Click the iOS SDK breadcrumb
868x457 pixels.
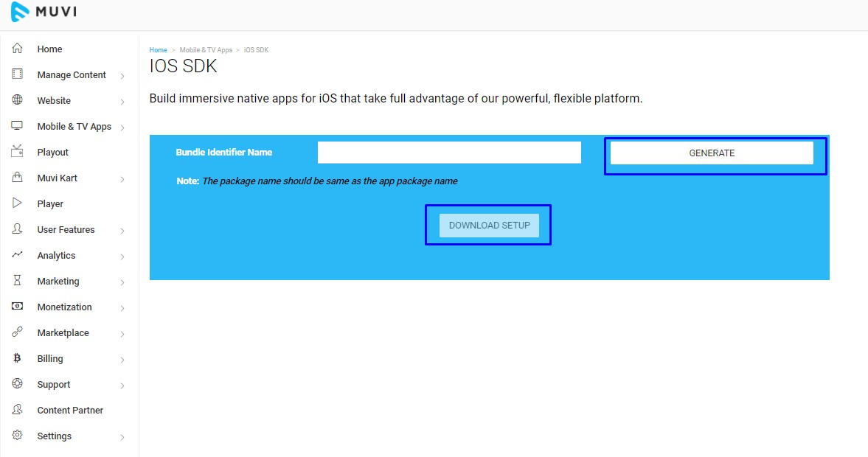tap(257, 50)
